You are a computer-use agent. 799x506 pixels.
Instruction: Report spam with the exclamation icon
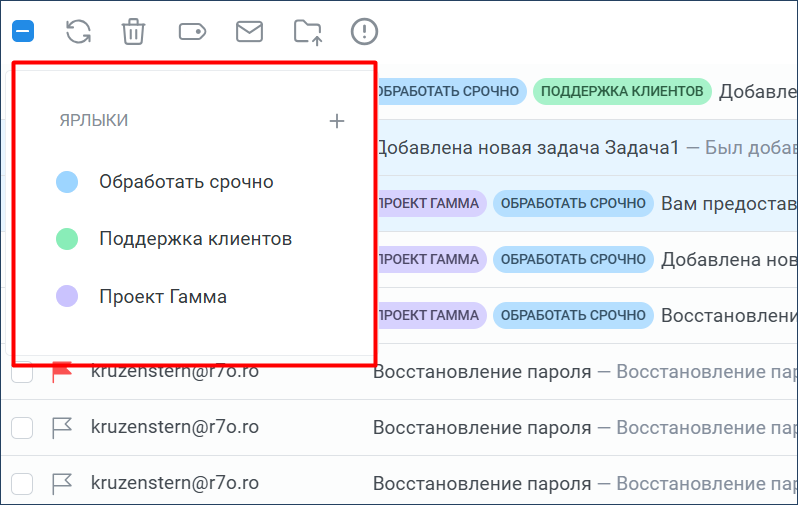pyautogui.click(x=364, y=32)
